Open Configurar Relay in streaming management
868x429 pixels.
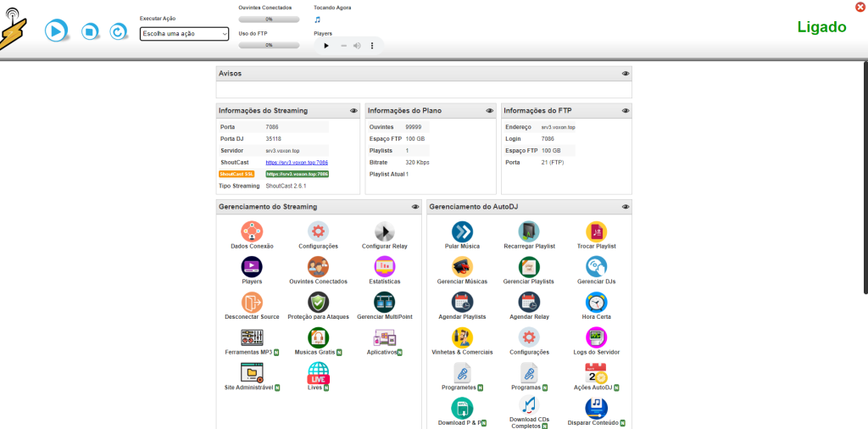384,231
